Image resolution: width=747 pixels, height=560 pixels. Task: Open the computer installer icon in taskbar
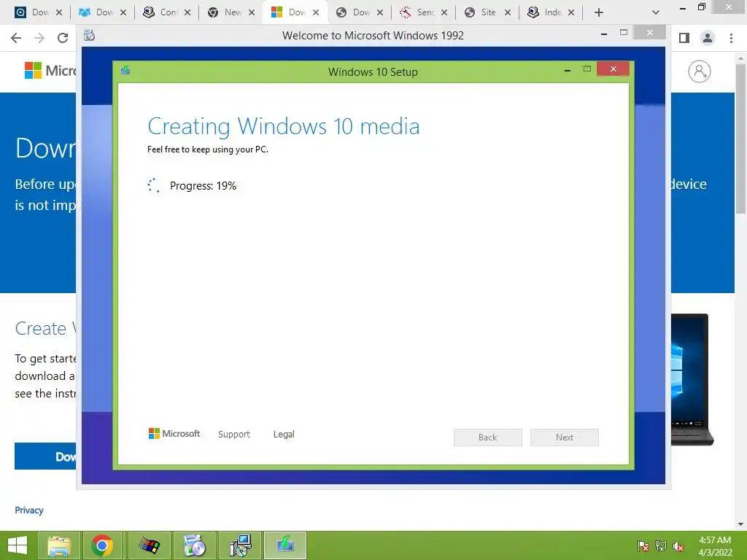[240, 545]
